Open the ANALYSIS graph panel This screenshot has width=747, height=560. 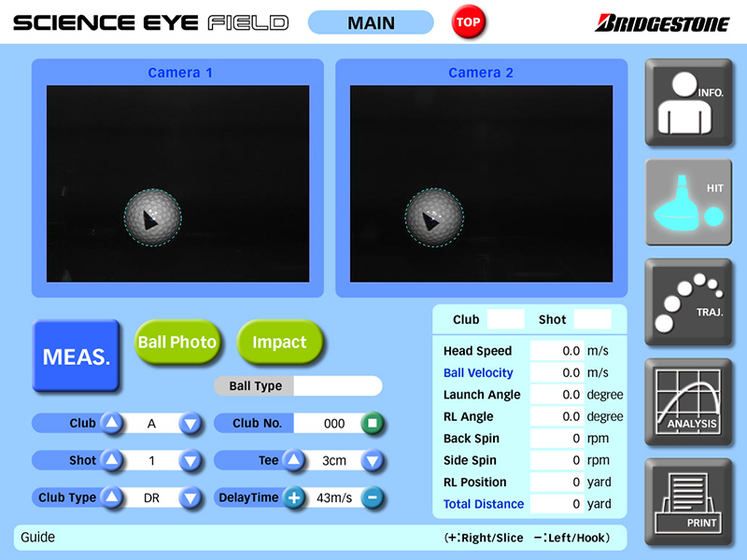pos(688,402)
